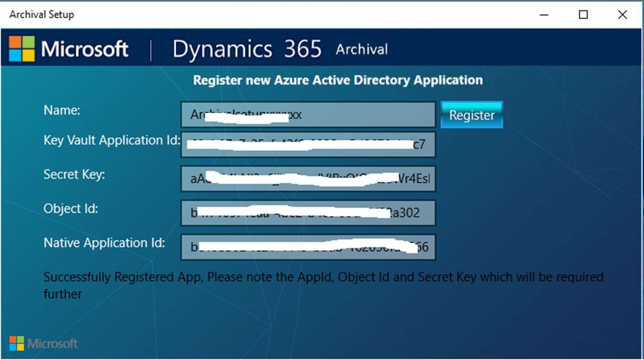Close the Archival Setup window

pos(622,15)
